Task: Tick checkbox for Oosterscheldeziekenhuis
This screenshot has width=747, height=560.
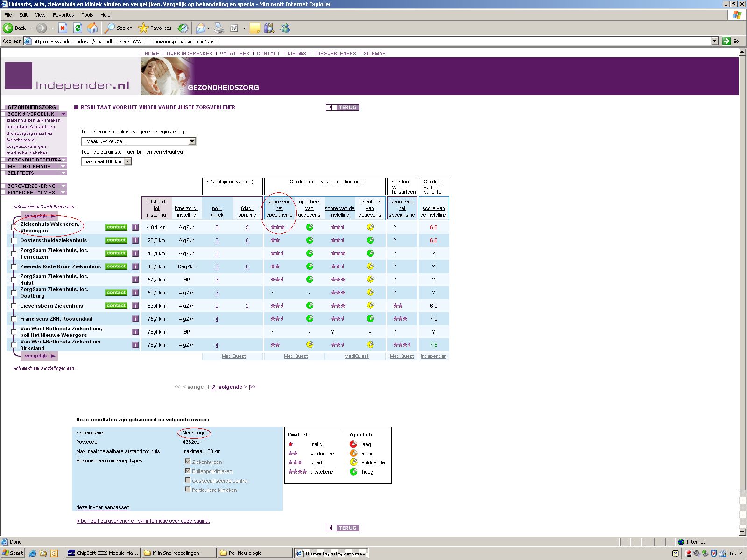Action: [x=14, y=240]
